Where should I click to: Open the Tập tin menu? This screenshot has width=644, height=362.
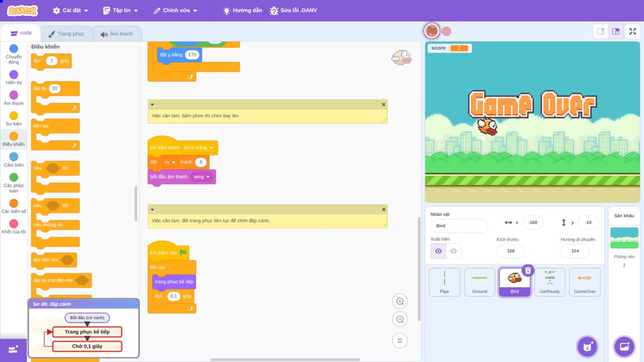[121, 11]
